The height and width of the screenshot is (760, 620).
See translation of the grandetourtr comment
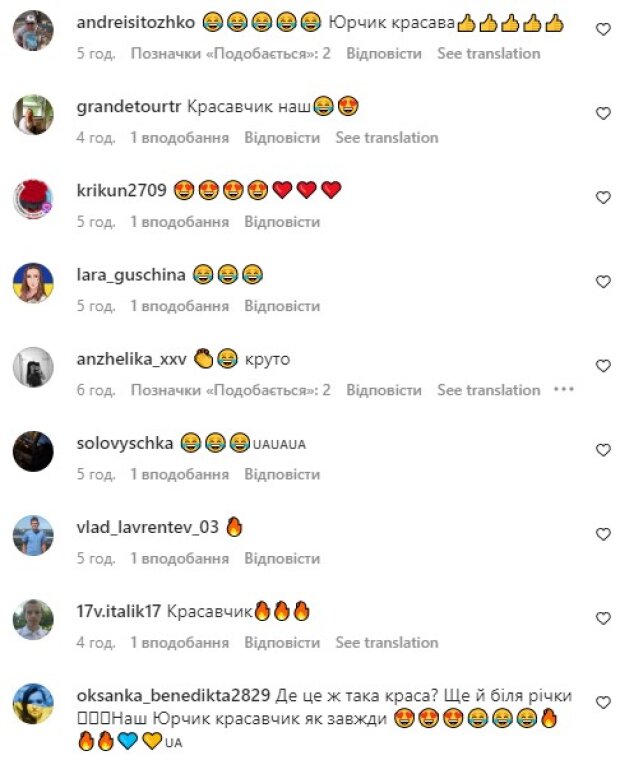click(x=387, y=138)
